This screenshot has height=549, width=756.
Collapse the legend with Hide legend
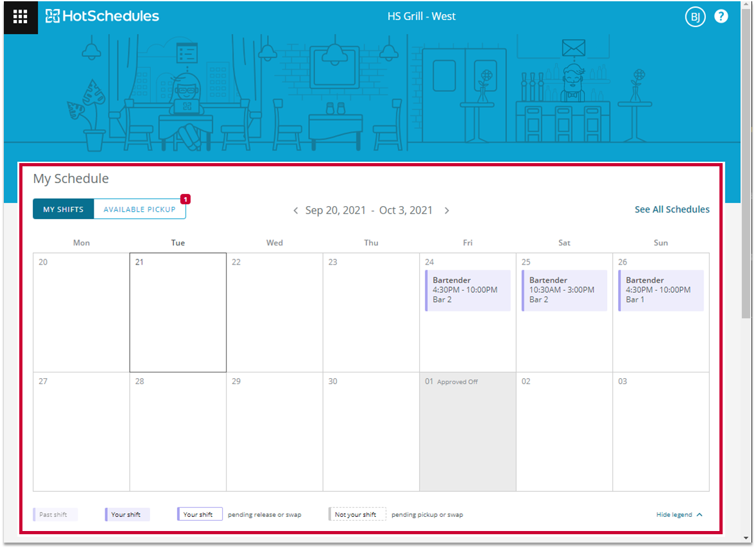click(679, 515)
